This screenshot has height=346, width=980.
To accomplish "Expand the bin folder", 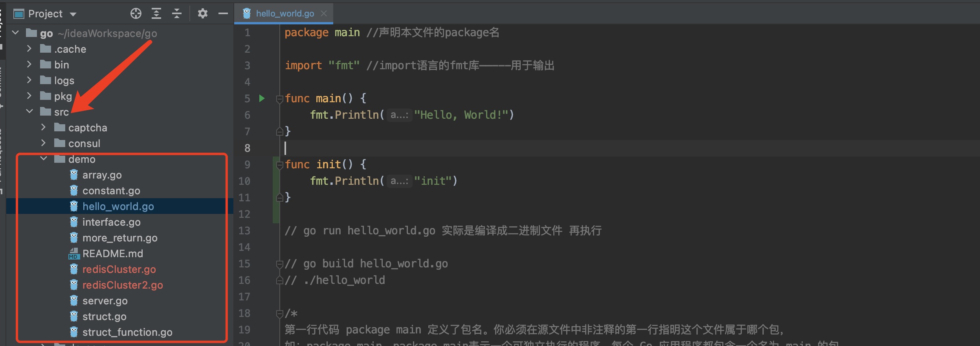I will 29,64.
